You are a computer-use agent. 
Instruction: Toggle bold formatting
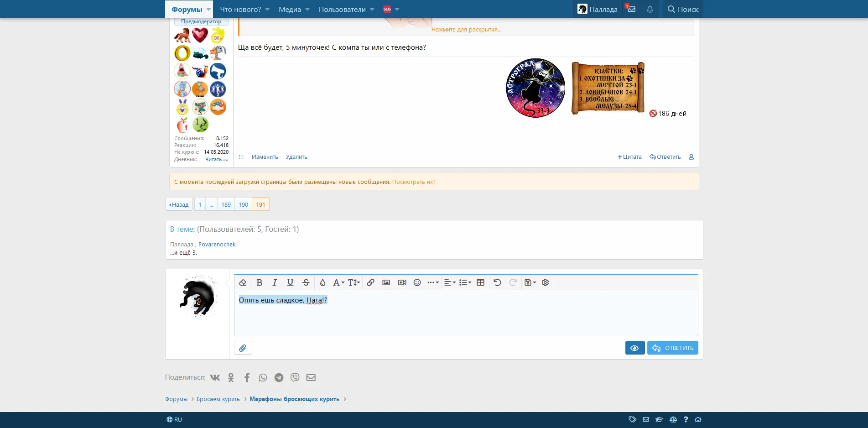coord(259,282)
